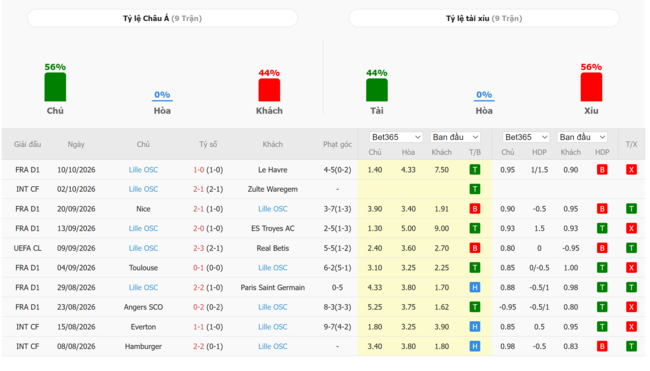Open Lille OSC link in the Toulouse row
This screenshot has width=650, height=371.
[x=273, y=268]
